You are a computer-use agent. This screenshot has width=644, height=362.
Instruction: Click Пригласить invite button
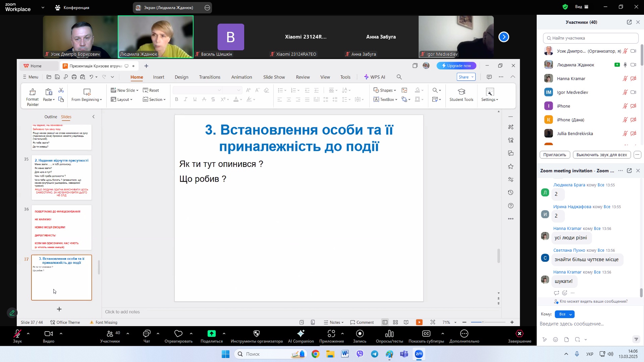click(555, 155)
